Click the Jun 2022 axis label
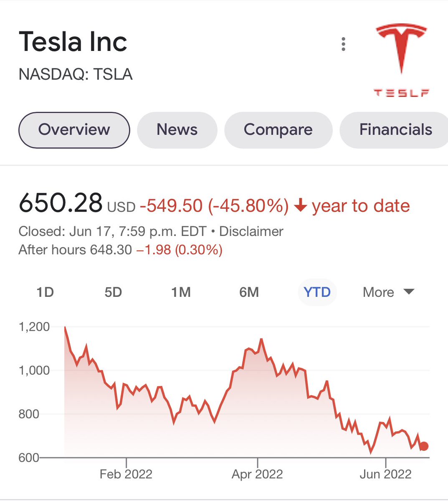 click(385, 474)
